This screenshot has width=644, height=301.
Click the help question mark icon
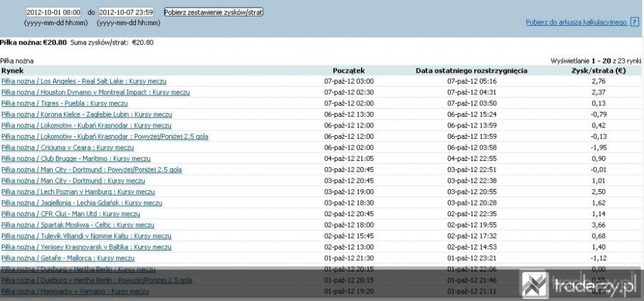[634, 22]
